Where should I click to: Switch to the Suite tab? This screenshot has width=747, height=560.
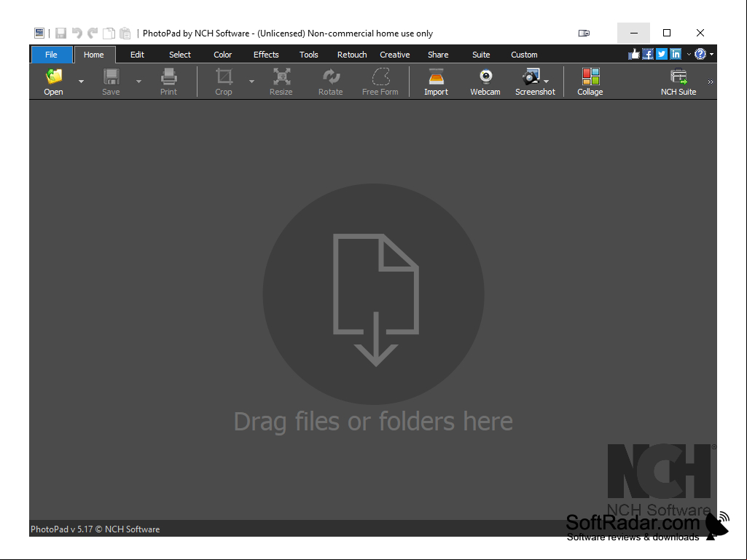point(481,55)
